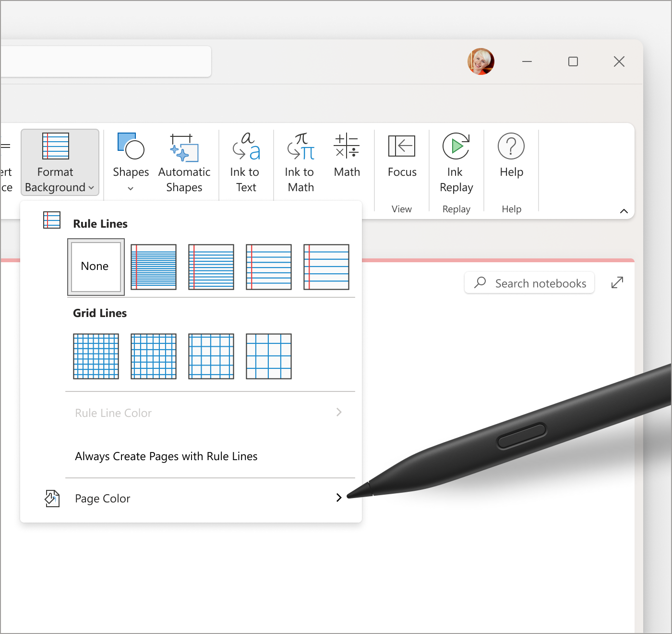Screen dimensions: 672x634
Task: Select the None rule lines option
Action: [x=95, y=267]
